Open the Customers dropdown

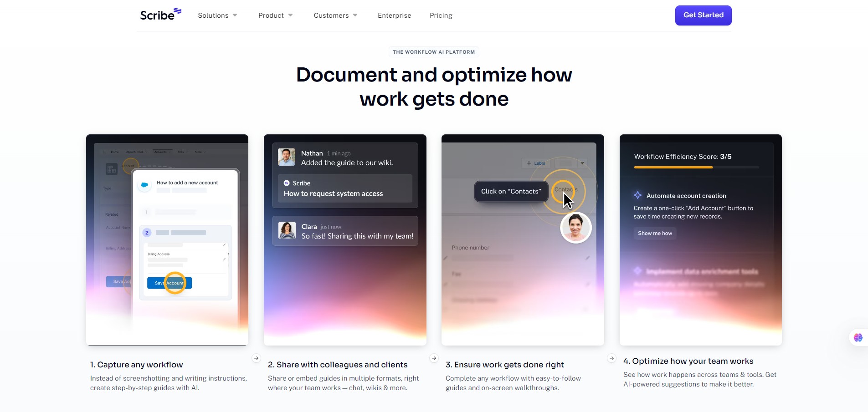335,15
